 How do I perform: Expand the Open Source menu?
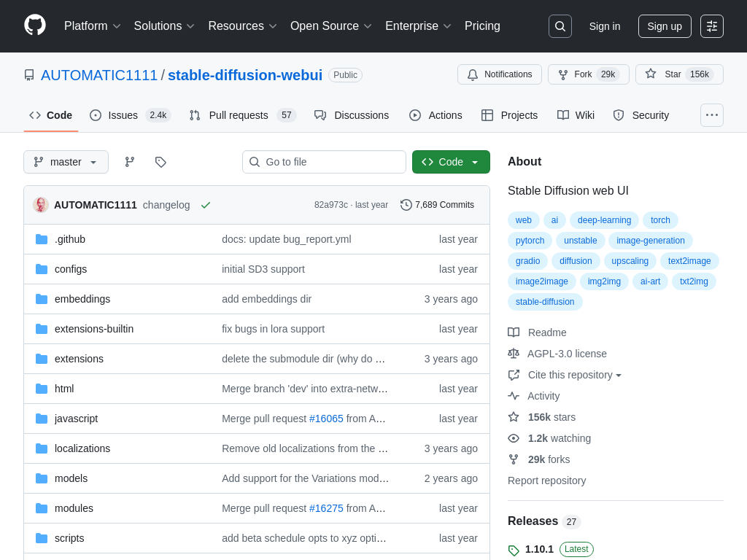click(330, 26)
